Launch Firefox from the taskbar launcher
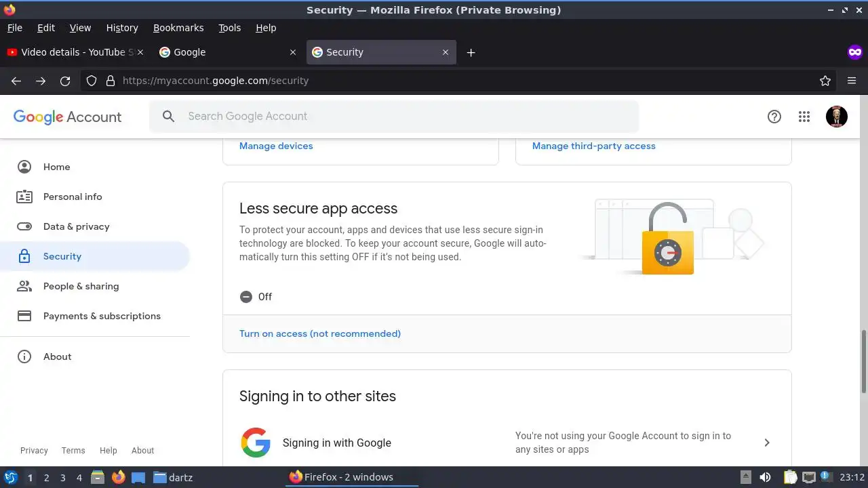This screenshot has height=488, width=868. pyautogui.click(x=118, y=477)
